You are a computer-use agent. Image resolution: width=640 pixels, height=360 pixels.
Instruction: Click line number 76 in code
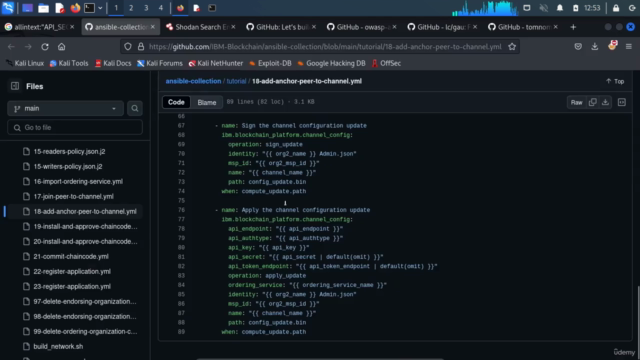pyautogui.click(x=181, y=210)
